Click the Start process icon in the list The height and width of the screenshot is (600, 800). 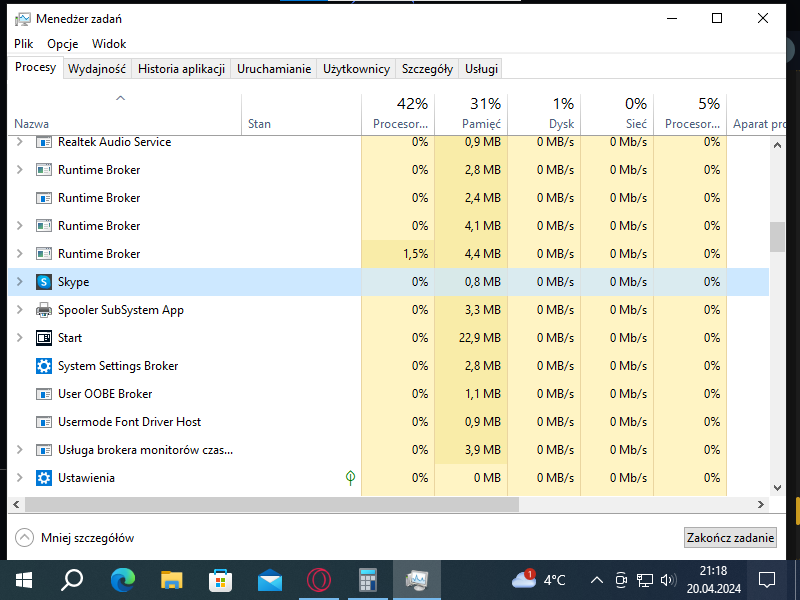[44, 338]
